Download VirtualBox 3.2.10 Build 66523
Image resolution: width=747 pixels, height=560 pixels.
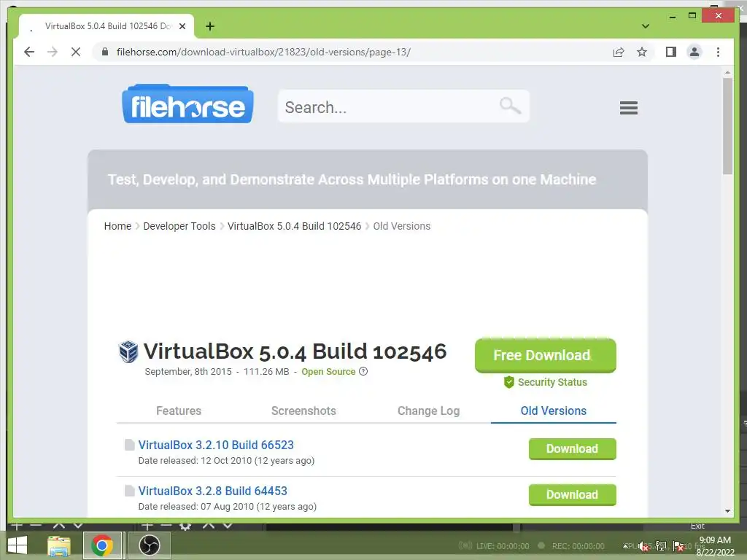572,449
